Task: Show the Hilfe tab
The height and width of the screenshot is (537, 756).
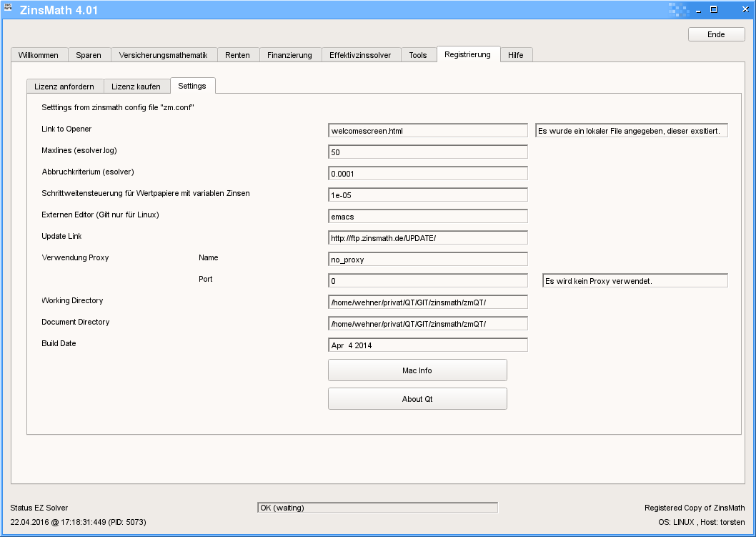Action: [x=515, y=55]
